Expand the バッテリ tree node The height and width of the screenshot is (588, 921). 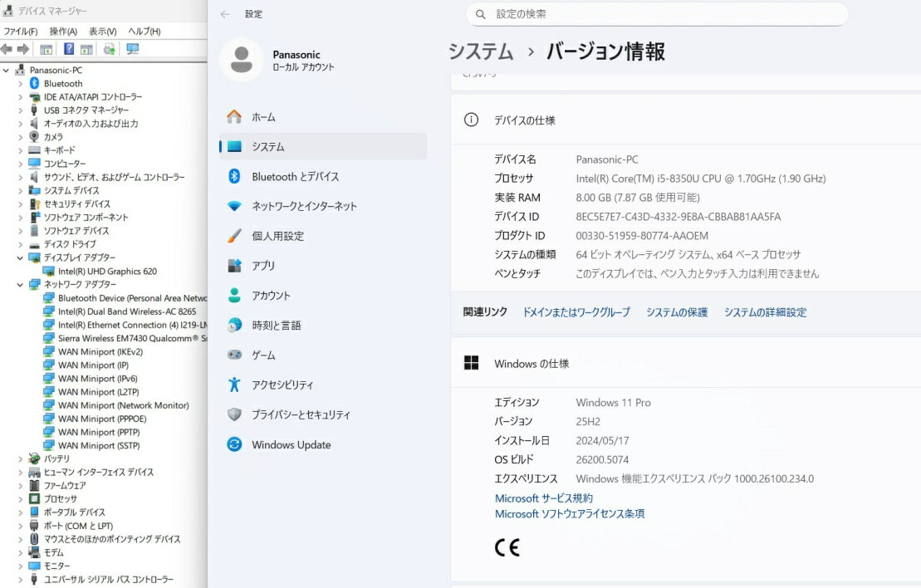pos(20,458)
